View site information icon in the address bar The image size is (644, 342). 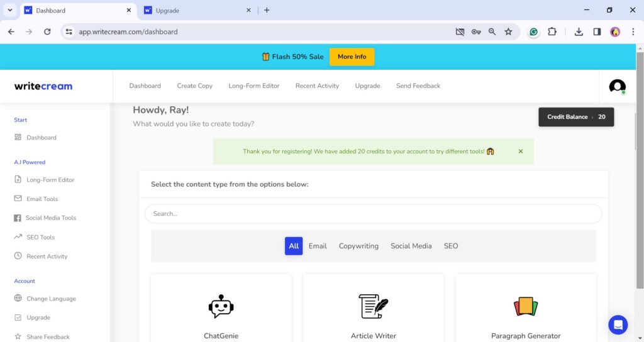tap(69, 31)
